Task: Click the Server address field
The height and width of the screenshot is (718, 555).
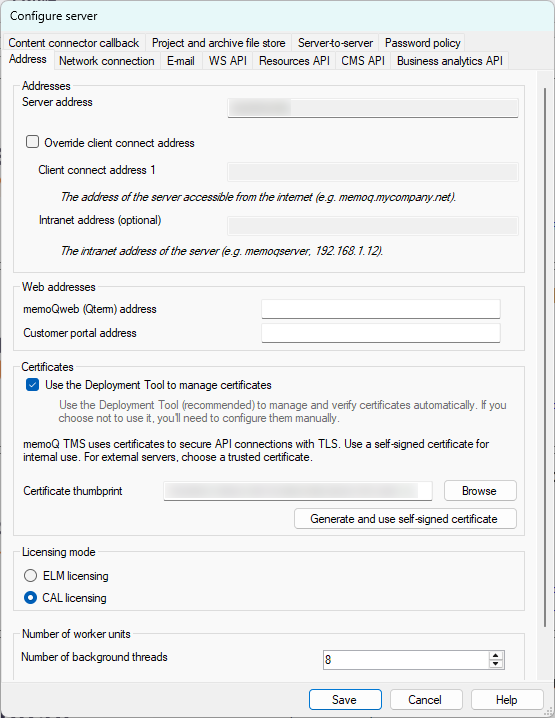Action: pos(373,108)
